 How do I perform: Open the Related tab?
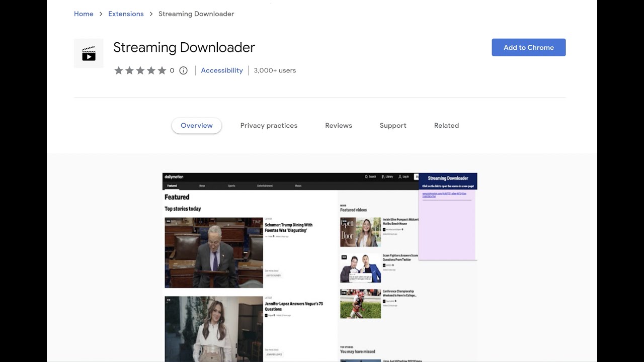(446, 126)
